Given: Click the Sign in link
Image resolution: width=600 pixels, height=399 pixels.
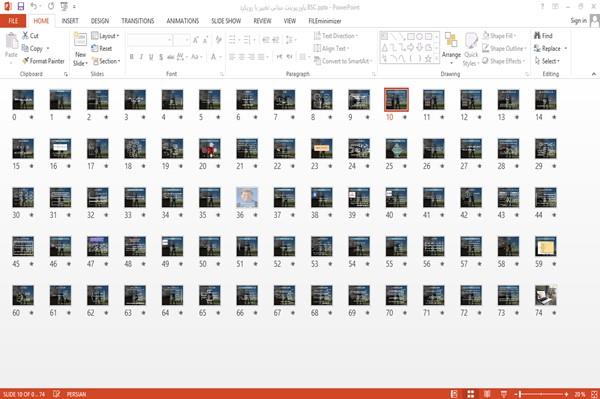Looking at the screenshot, I should coord(578,20).
